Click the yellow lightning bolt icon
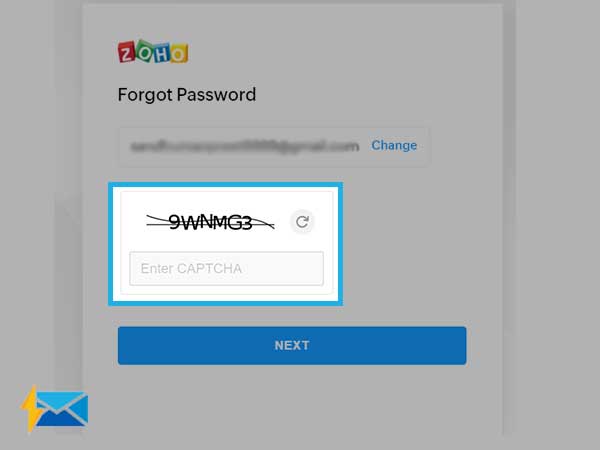Image resolution: width=600 pixels, height=450 pixels. click(31, 409)
